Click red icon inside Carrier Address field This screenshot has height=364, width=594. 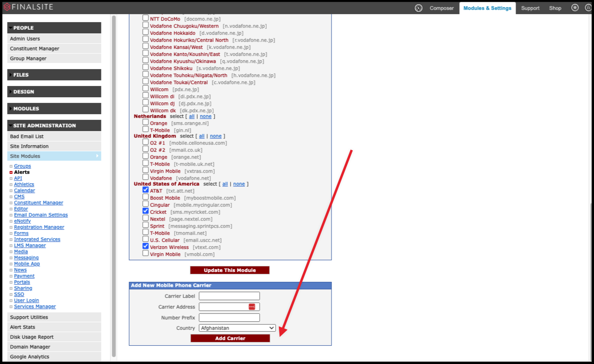252,307
